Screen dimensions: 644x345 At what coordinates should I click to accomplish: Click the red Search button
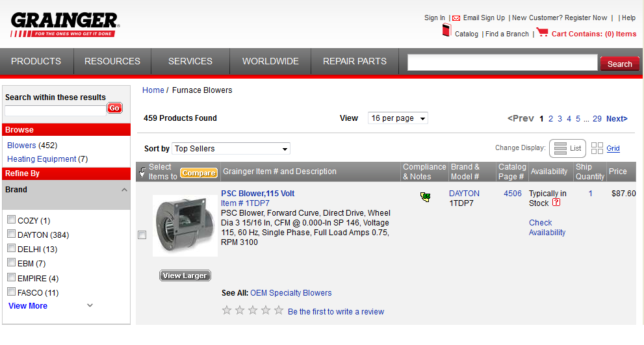[620, 64]
